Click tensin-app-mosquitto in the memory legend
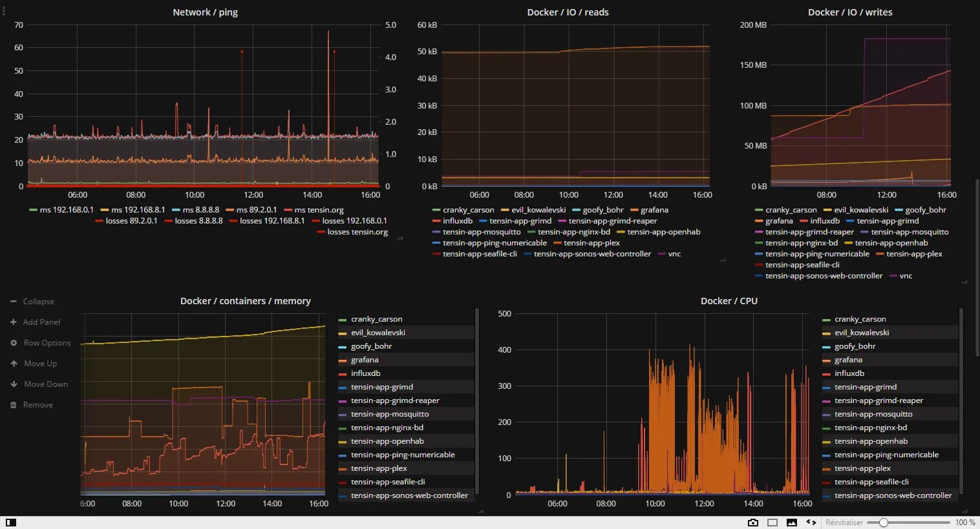Viewport: 980px width, 529px height. (x=390, y=414)
